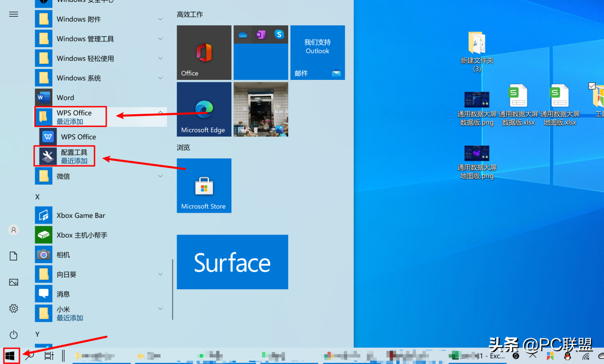Launch Xbox Game Bar

(x=101, y=215)
